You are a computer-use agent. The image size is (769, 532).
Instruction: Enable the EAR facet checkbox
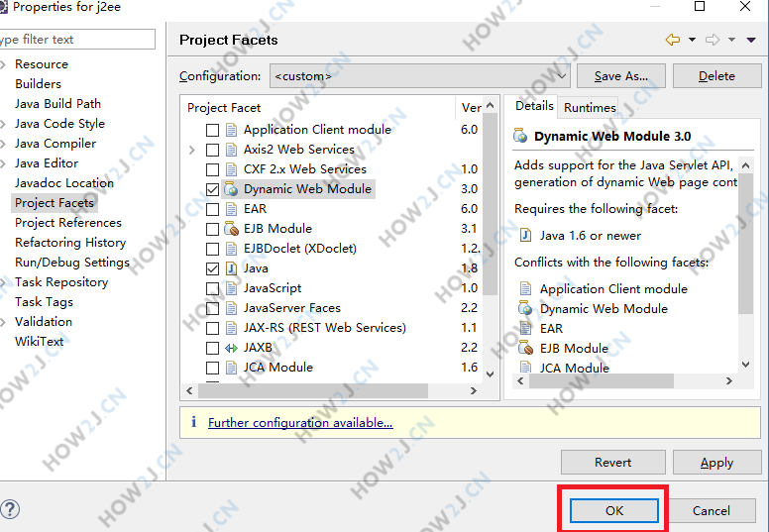[x=212, y=209]
